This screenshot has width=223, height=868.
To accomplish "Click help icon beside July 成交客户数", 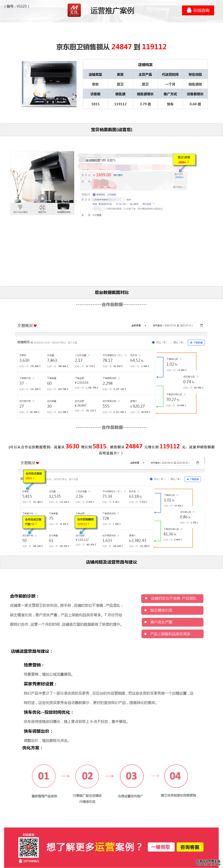I will (33, 401).
